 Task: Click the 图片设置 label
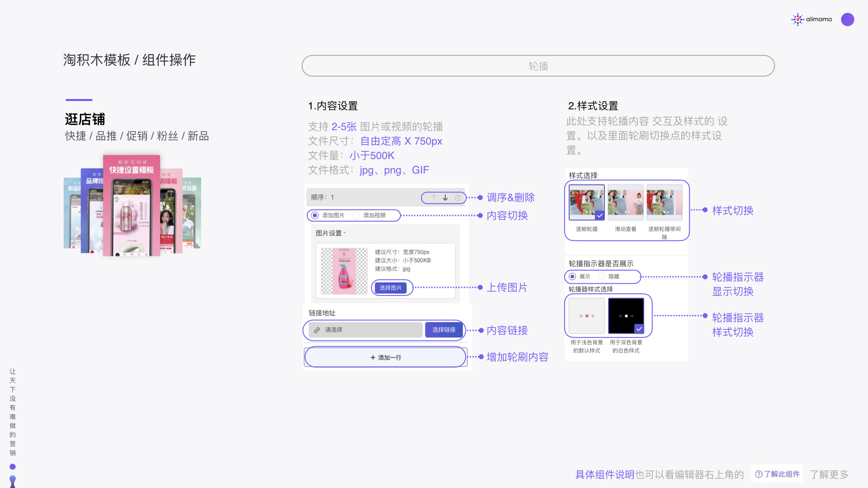coord(329,233)
